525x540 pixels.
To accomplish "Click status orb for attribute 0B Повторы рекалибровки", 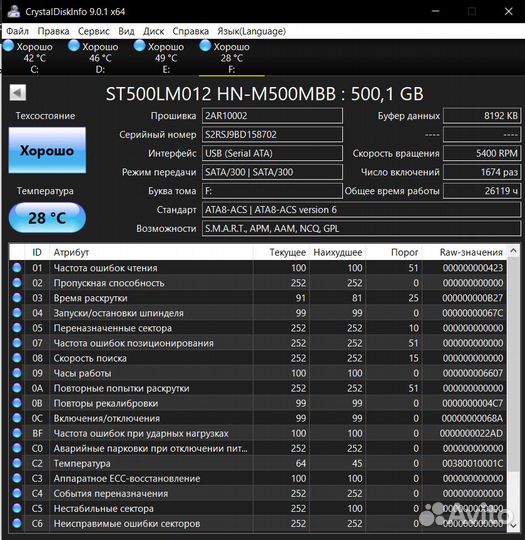I will pyautogui.click(x=17, y=403).
